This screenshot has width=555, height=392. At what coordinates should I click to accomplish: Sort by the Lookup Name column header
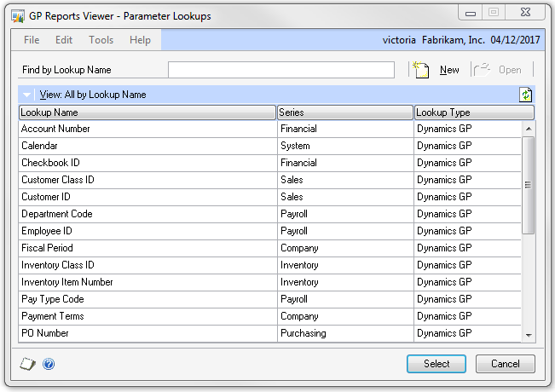[147, 112]
